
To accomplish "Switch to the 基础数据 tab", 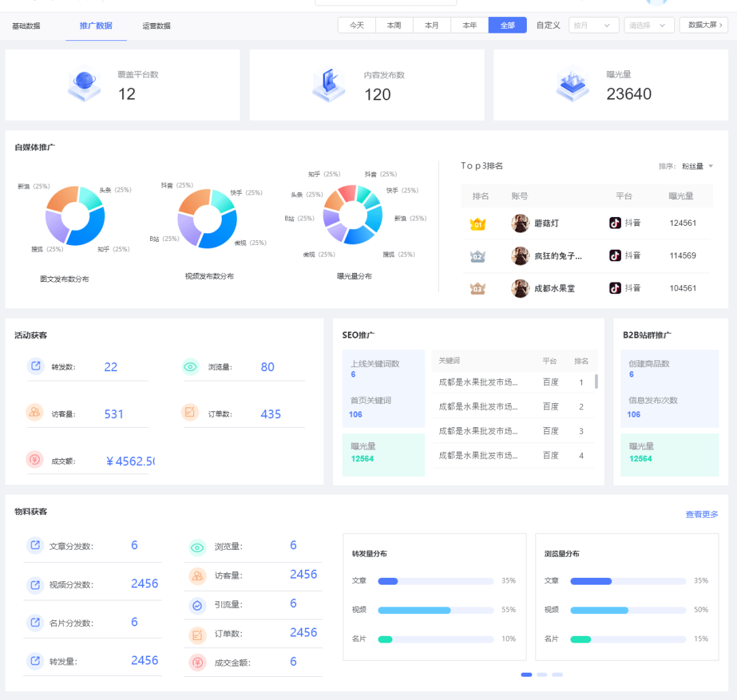I will click(26, 26).
